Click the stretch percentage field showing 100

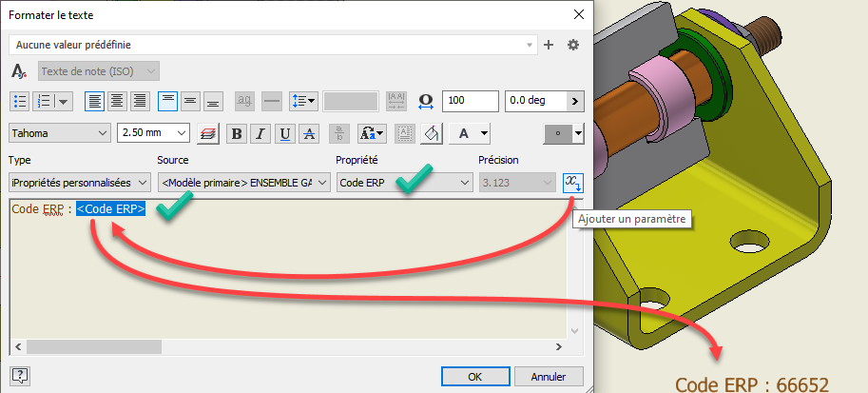click(x=470, y=101)
